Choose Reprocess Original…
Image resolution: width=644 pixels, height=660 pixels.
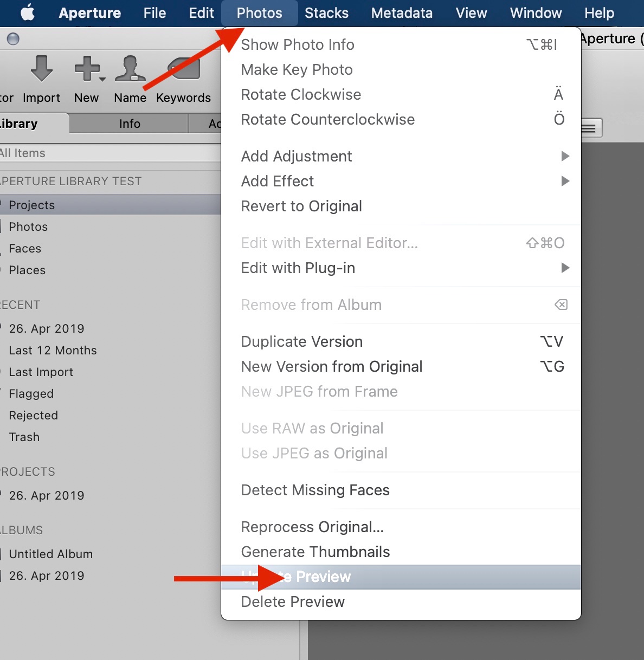[401, 527]
